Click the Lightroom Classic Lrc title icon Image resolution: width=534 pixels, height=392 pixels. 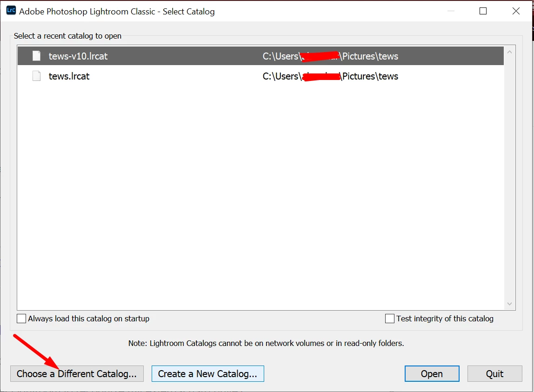[x=11, y=10]
